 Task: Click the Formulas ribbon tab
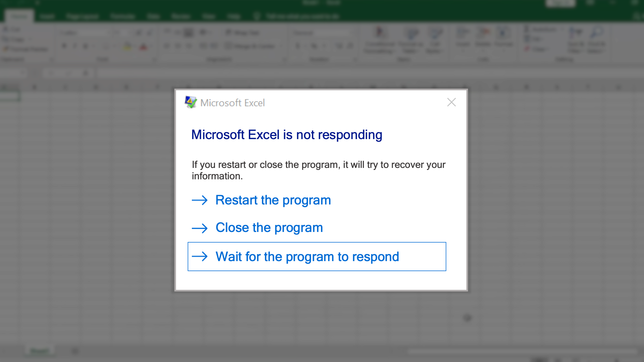tap(122, 16)
